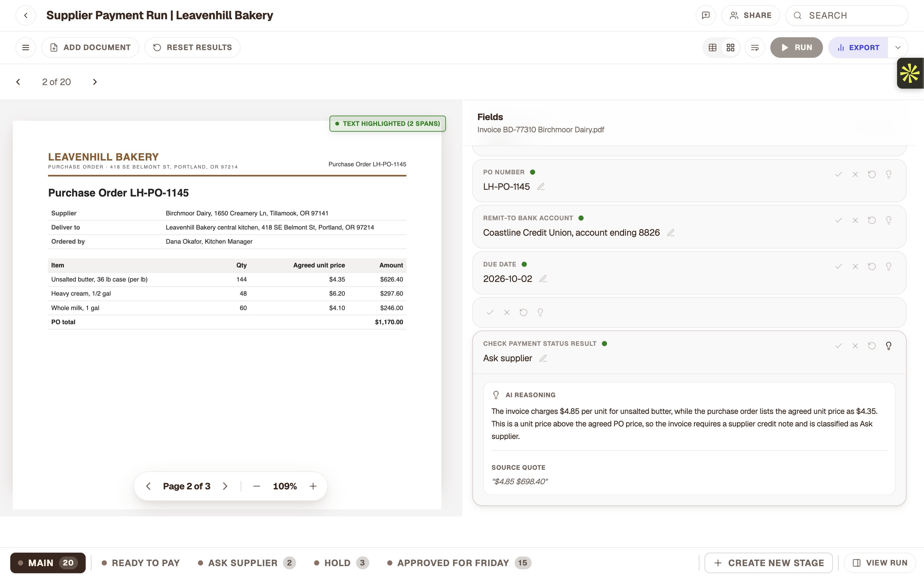Image resolution: width=924 pixels, height=578 pixels.
Task: Open the hamburger menu beside Add Document
Action: [x=26, y=48]
